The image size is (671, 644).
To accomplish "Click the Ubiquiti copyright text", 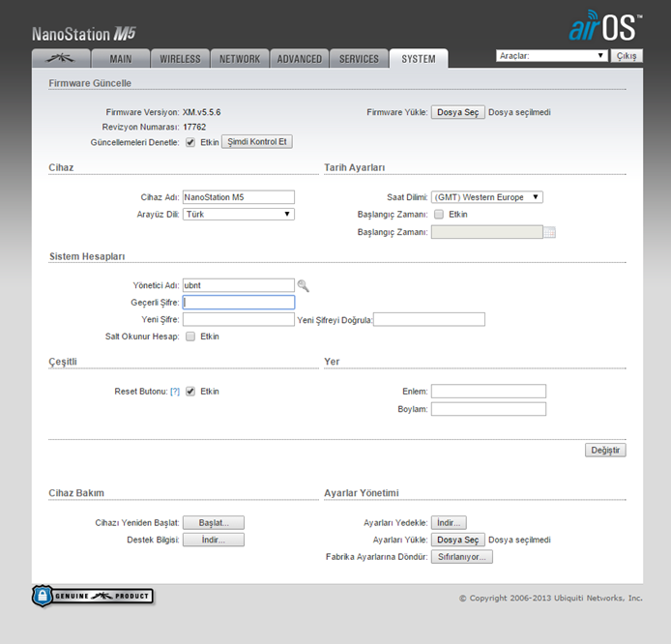I will [551, 599].
